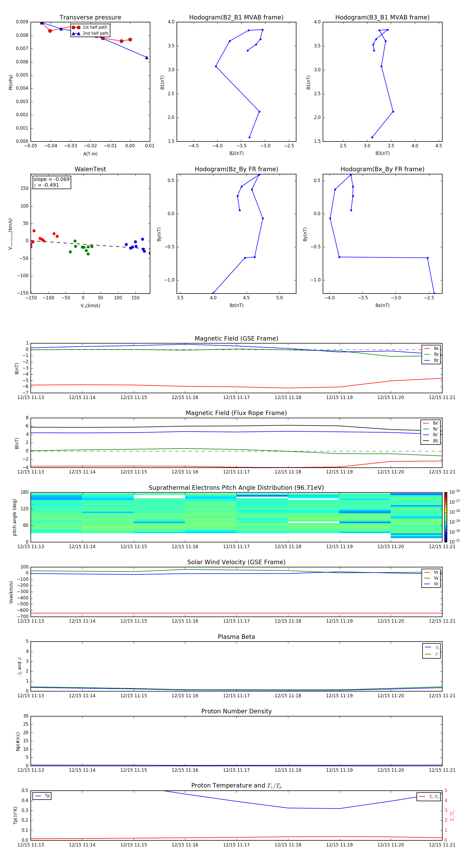Click the red circle at A=0.00 in Transverse pressure
Viewport: 473px width, 868px height.
pos(130,39)
